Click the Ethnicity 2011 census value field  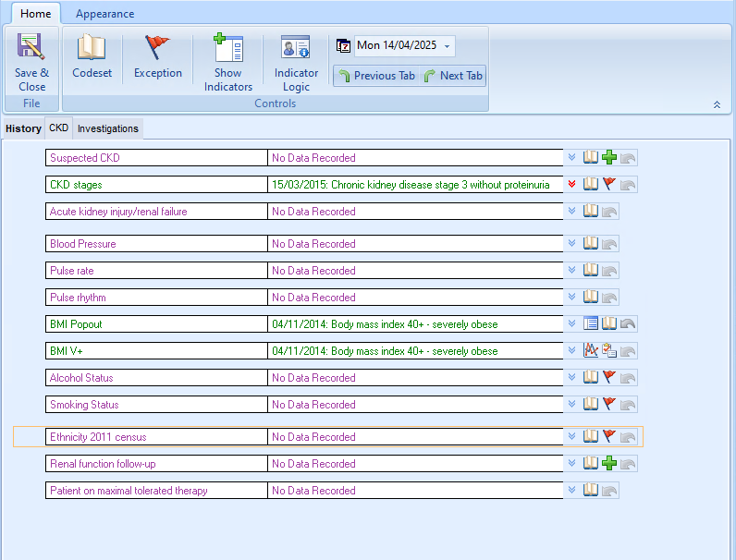[415, 437]
